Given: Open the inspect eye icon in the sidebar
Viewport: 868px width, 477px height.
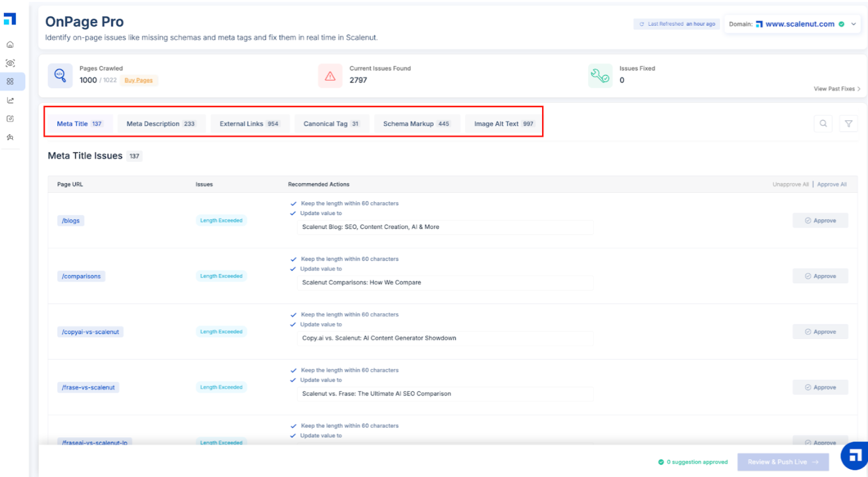Looking at the screenshot, I should tap(9, 63).
